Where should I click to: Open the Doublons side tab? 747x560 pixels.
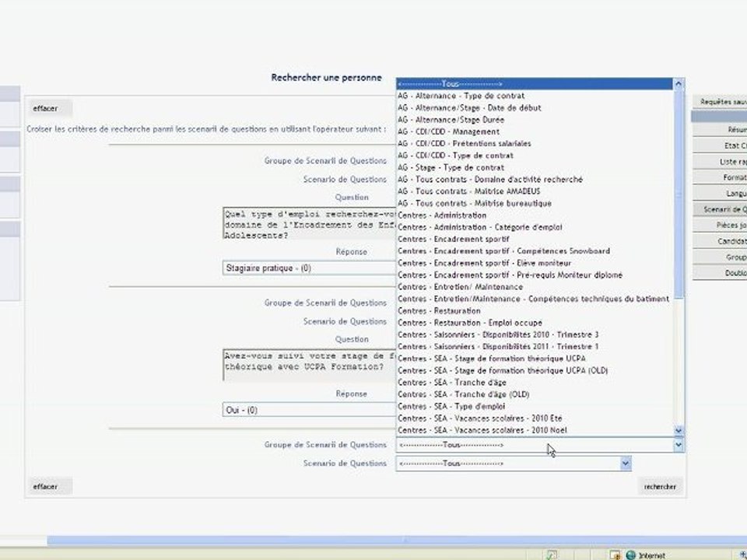[720, 273]
